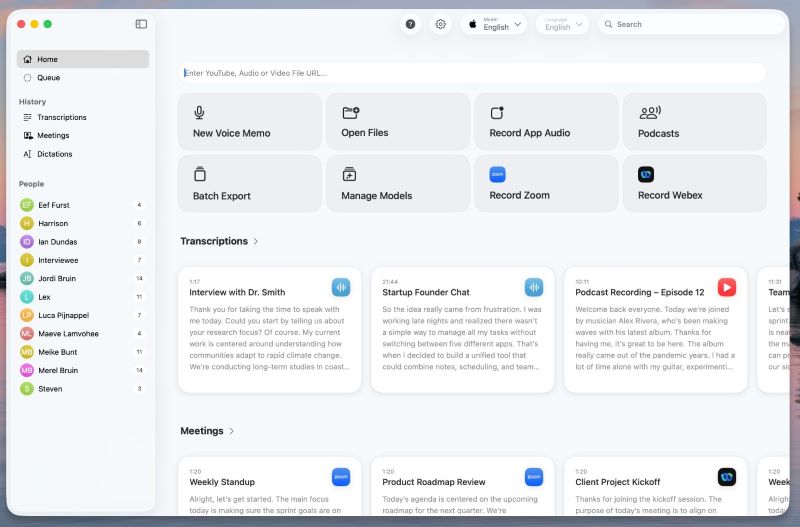800x527 pixels.
Task: Click the Transcriptions section heading
Action: (x=214, y=241)
